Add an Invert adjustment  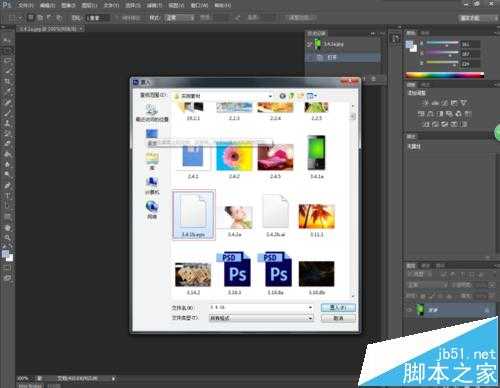[425, 124]
